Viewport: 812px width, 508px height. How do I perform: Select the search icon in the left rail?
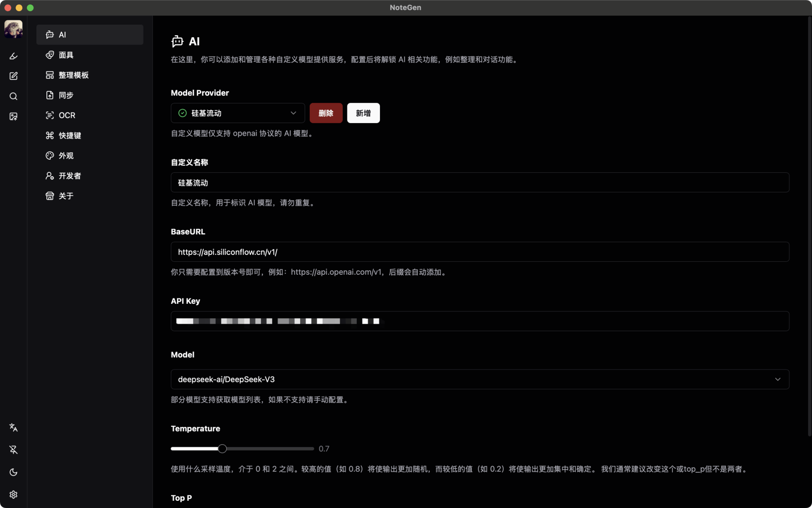pyautogui.click(x=13, y=96)
